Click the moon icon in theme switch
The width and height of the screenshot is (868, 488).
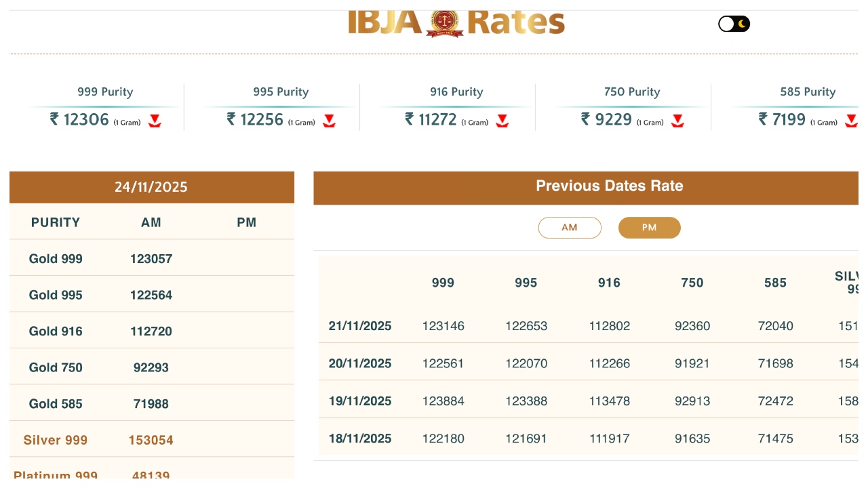743,24
